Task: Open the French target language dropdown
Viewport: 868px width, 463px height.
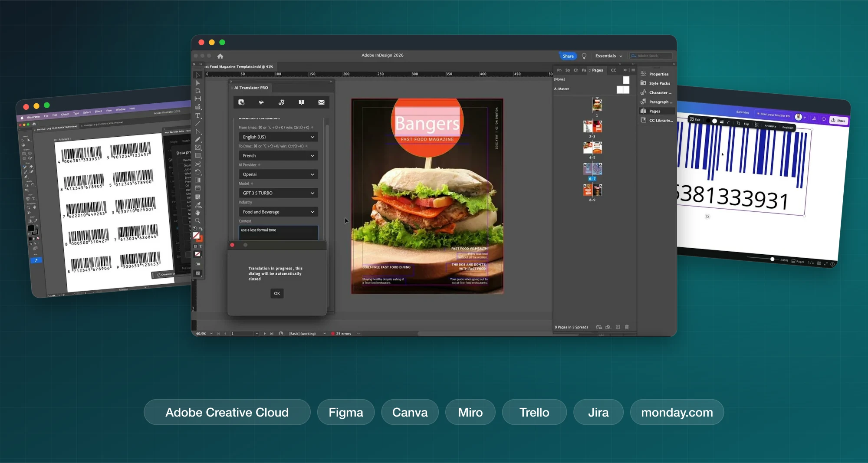Action: (278, 155)
